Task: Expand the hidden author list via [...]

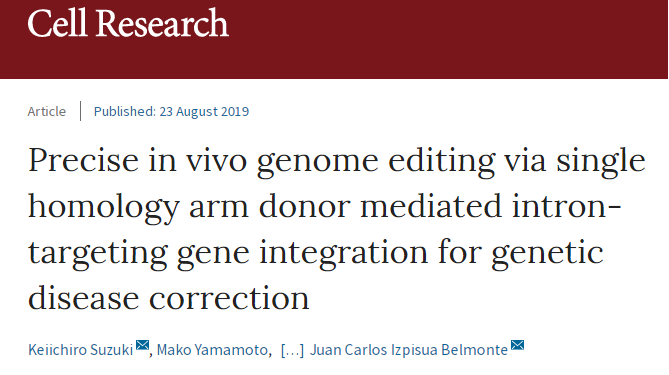Action: 292,350
